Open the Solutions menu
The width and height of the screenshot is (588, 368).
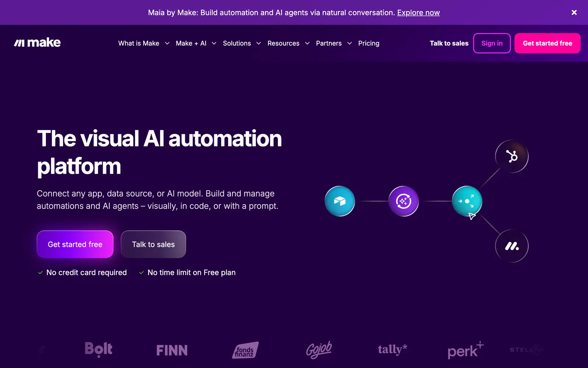237,43
